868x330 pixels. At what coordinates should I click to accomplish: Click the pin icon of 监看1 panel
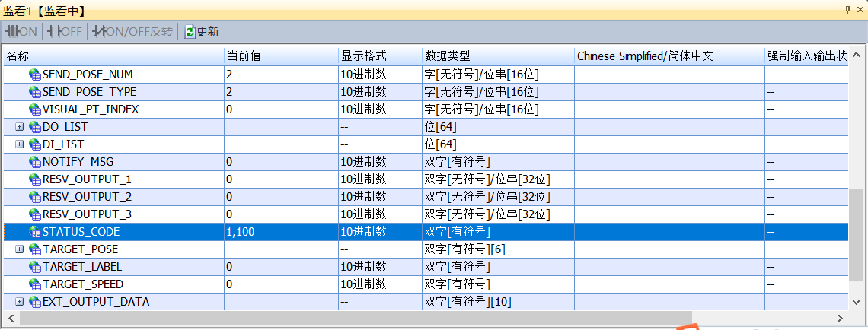847,11
